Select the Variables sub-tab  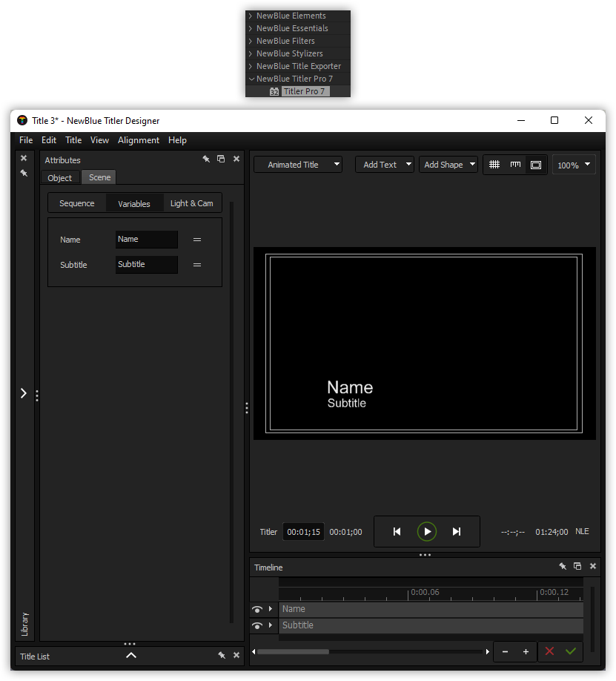coord(134,204)
